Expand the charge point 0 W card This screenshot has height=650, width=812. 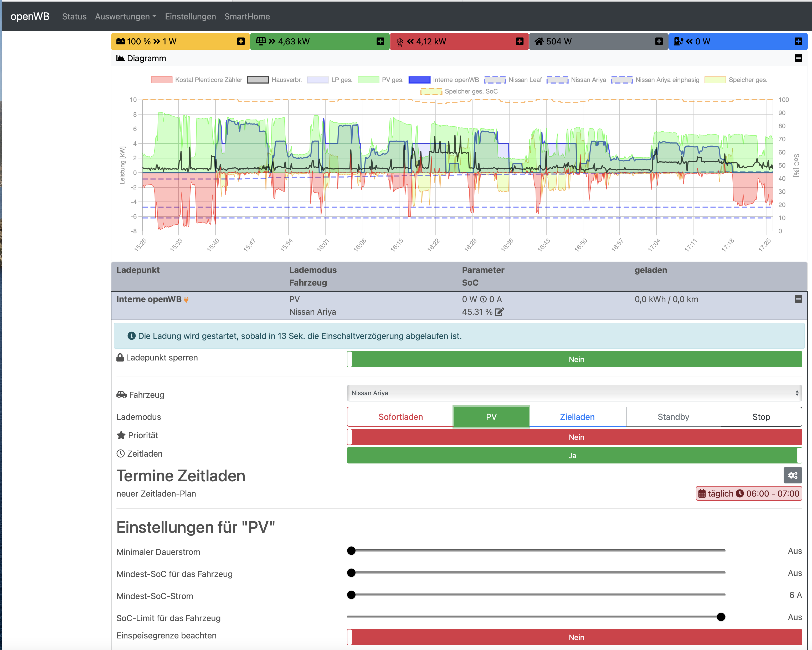798,42
